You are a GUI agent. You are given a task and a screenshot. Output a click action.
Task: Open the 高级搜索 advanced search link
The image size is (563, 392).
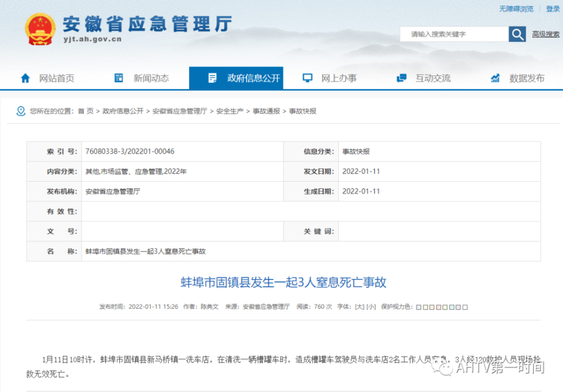546,34
